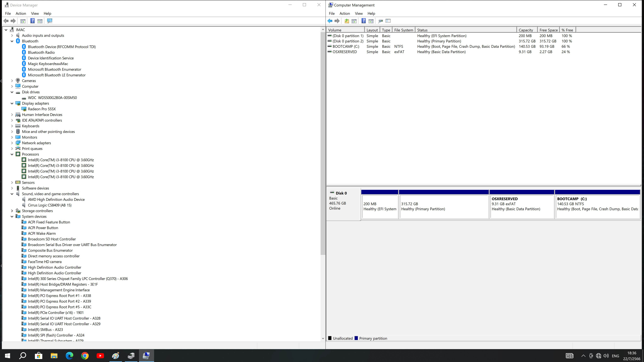Open File menu in Device Manager
Viewport: 644px width, 362px height.
point(8,14)
